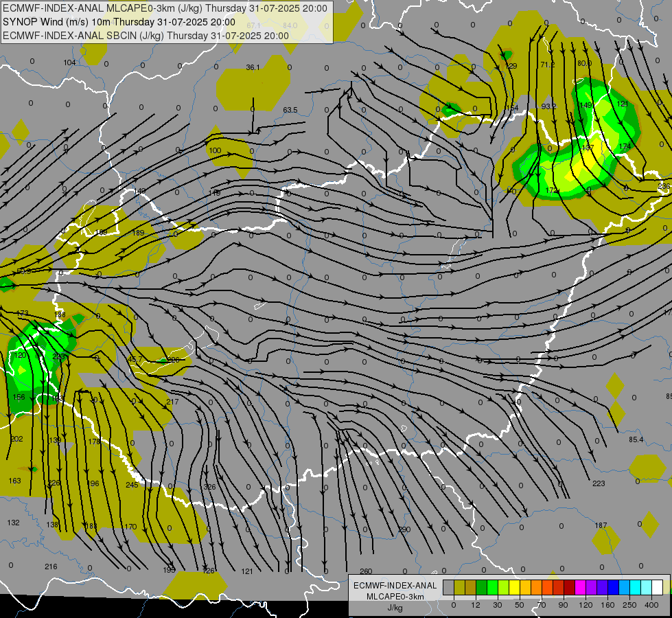Click the MLCAPE0-3km title line at top
This screenshot has height=618, width=672.
(165, 8)
